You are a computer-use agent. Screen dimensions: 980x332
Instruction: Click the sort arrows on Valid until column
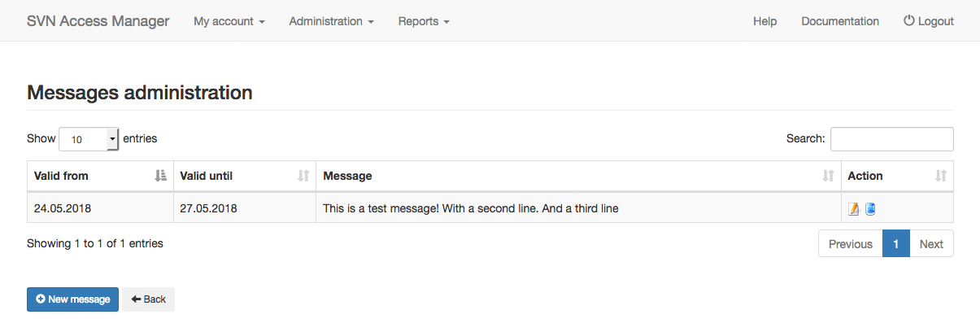(303, 176)
